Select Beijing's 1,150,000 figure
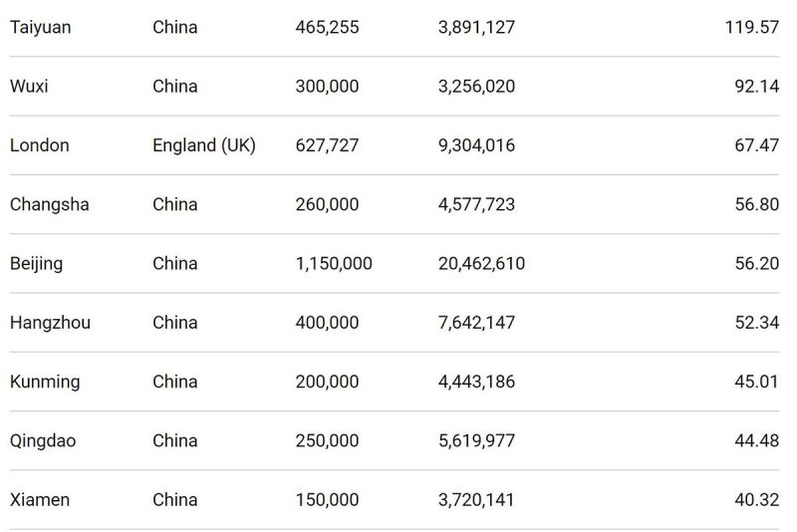 point(334,263)
